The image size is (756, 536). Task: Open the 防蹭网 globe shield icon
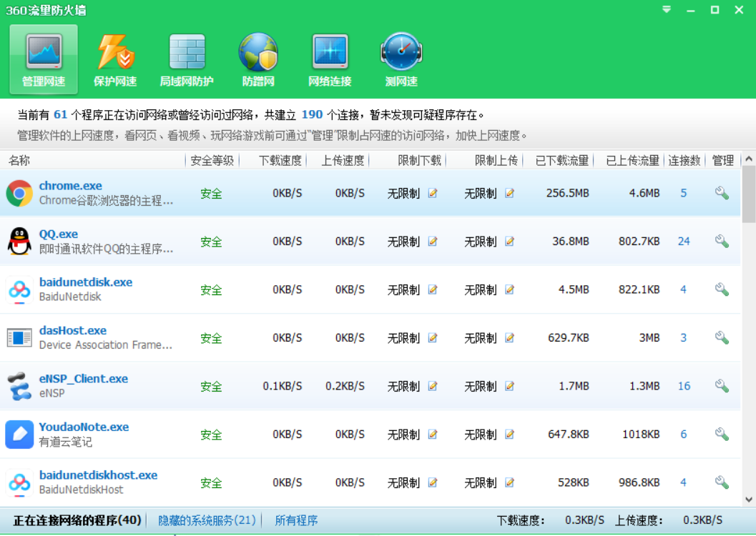pyautogui.click(x=258, y=52)
